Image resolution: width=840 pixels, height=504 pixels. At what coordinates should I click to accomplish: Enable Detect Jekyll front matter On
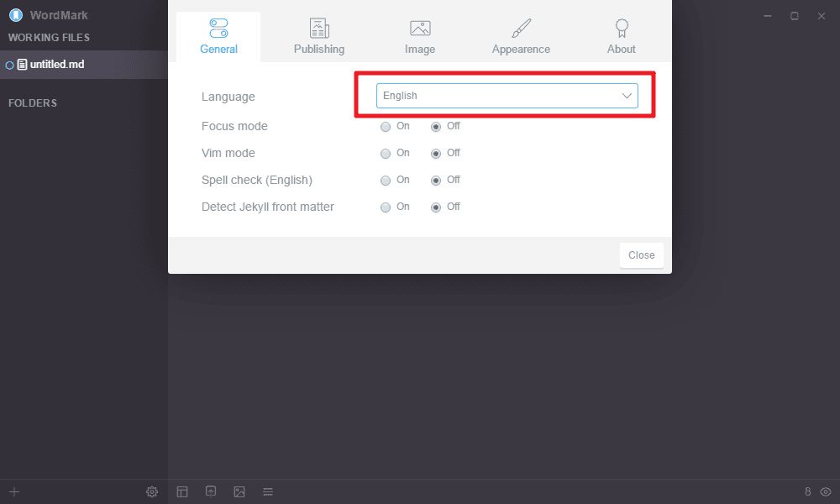pos(386,207)
